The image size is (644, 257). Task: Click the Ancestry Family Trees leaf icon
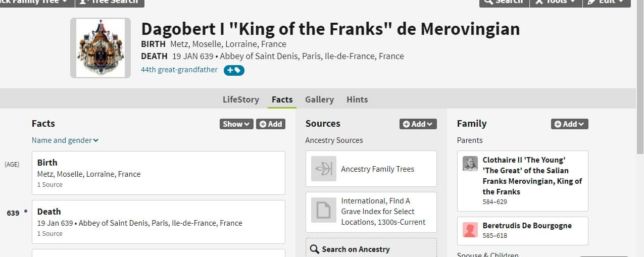[x=323, y=169]
